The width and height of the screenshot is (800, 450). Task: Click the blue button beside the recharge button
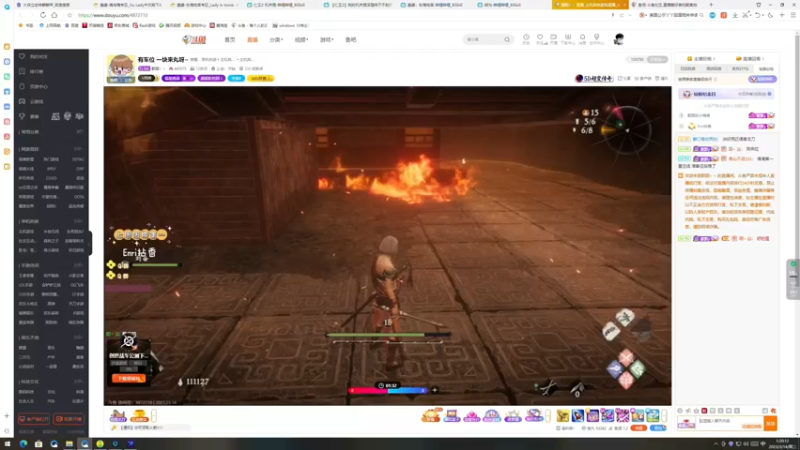click(x=658, y=428)
